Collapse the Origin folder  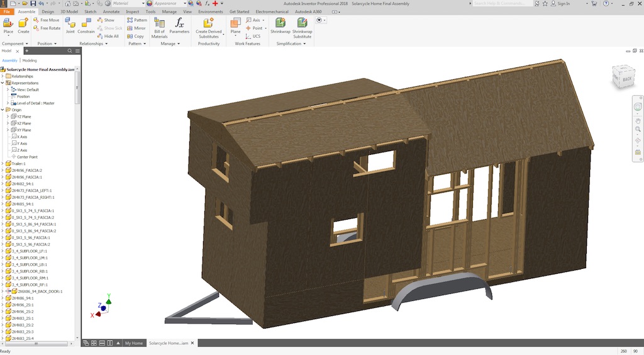3,110
